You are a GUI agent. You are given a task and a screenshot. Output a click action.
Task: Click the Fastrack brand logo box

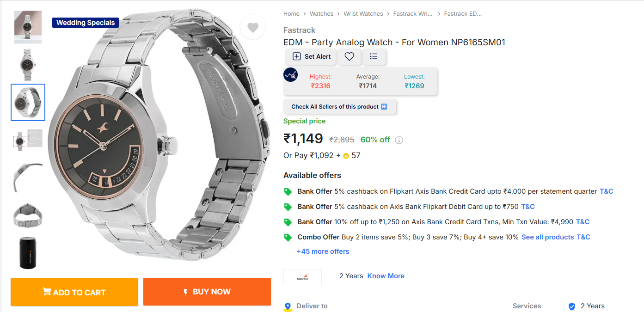[302, 276]
